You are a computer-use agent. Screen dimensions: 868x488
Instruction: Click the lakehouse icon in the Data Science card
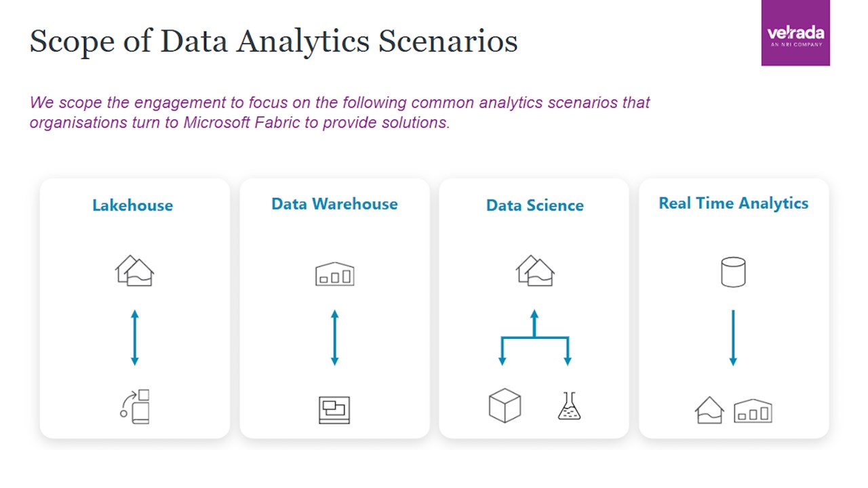pos(535,270)
